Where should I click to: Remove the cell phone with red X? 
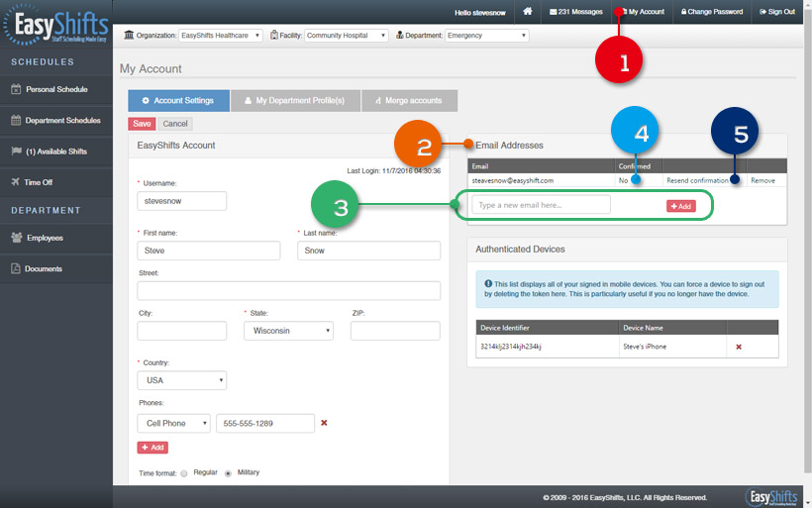coord(324,423)
